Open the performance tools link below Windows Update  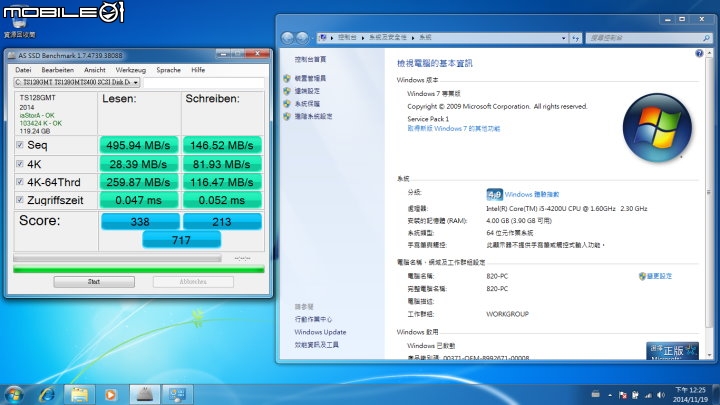click(x=316, y=345)
